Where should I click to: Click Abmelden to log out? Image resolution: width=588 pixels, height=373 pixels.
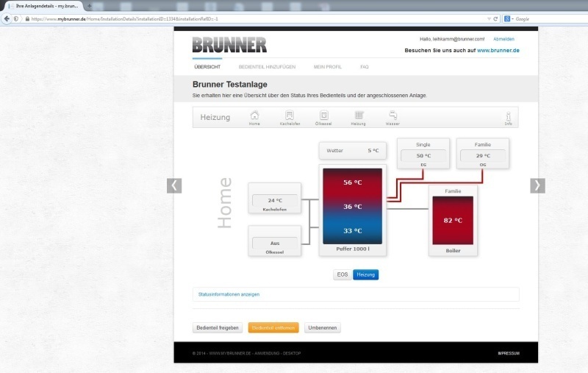tap(503, 39)
